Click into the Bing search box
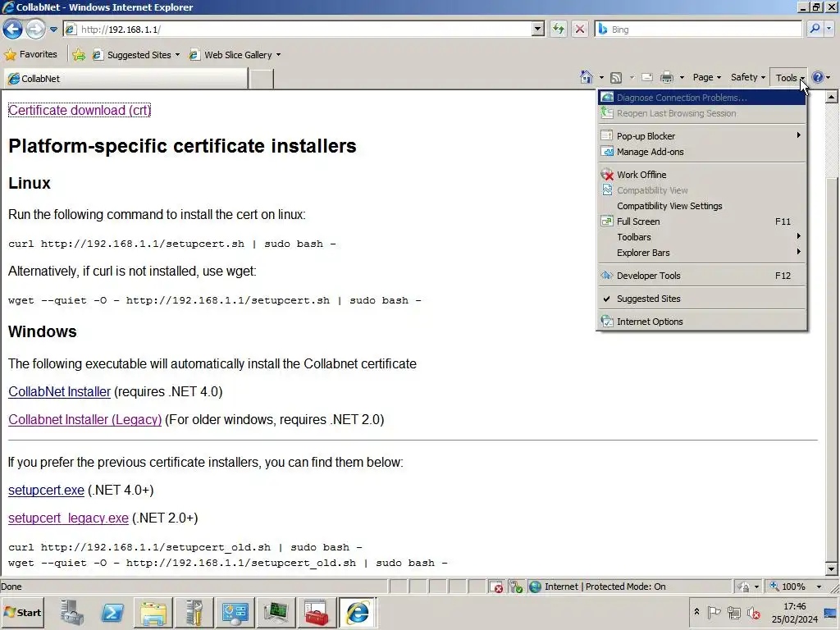The height and width of the screenshot is (630, 840). point(697,30)
